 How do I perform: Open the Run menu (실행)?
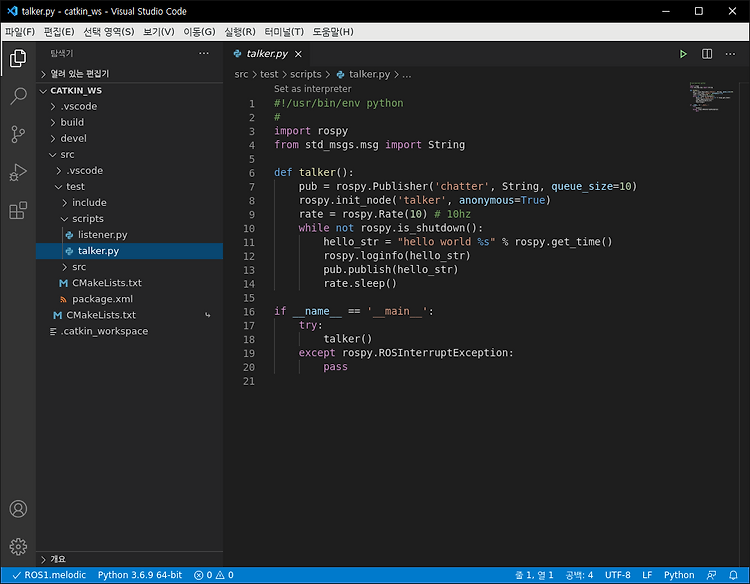click(x=240, y=32)
